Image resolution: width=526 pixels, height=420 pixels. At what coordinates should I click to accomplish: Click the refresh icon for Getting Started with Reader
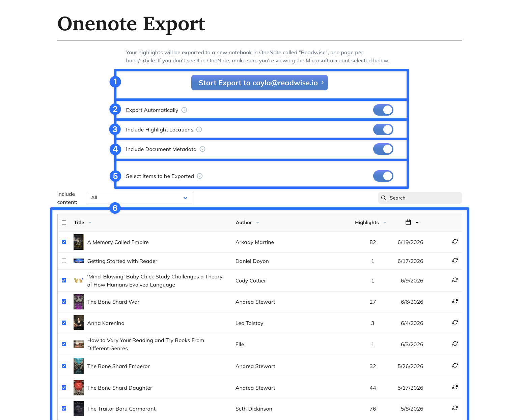coord(455,260)
